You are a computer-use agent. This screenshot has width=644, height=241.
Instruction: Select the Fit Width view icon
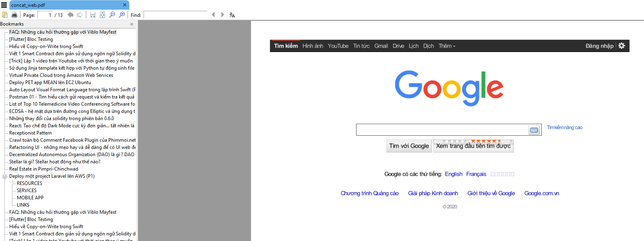click(93, 15)
